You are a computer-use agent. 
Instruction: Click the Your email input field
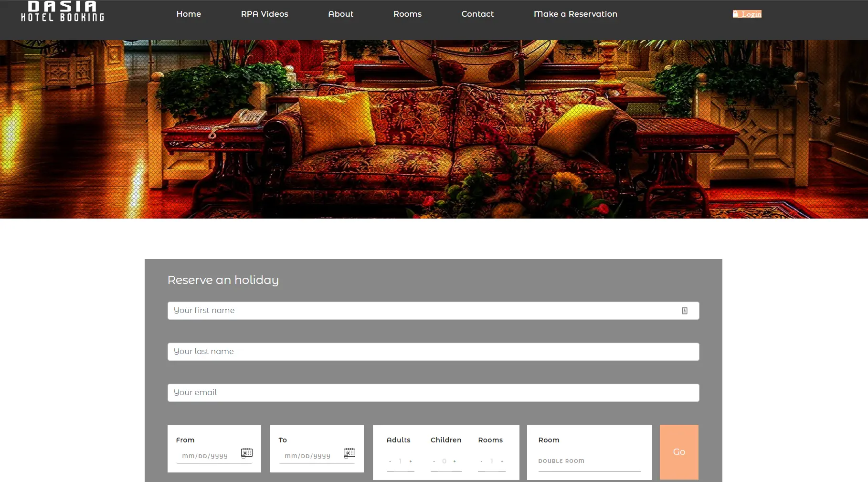pyautogui.click(x=433, y=392)
